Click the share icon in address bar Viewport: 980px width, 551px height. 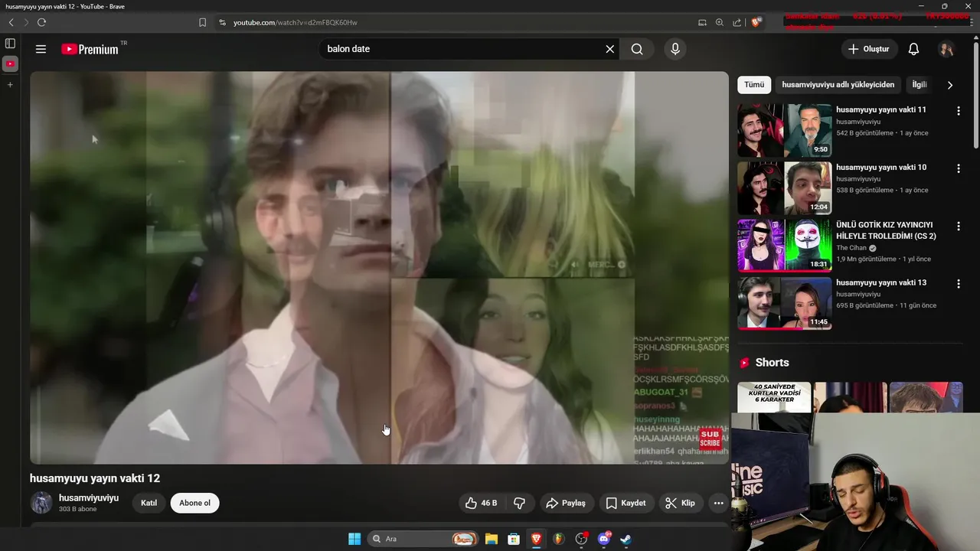point(737,22)
